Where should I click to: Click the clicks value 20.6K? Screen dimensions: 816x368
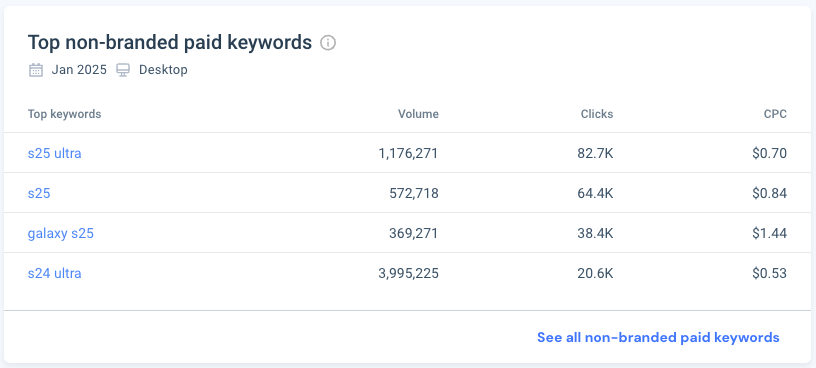(x=595, y=273)
